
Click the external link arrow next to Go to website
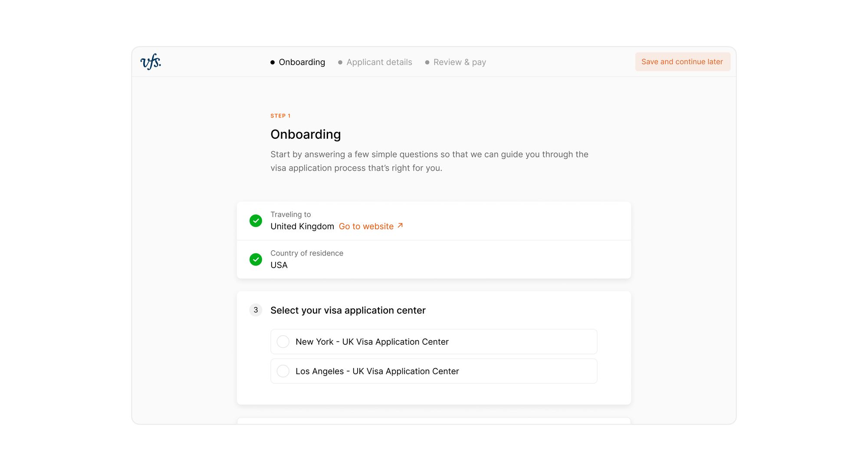click(x=400, y=226)
